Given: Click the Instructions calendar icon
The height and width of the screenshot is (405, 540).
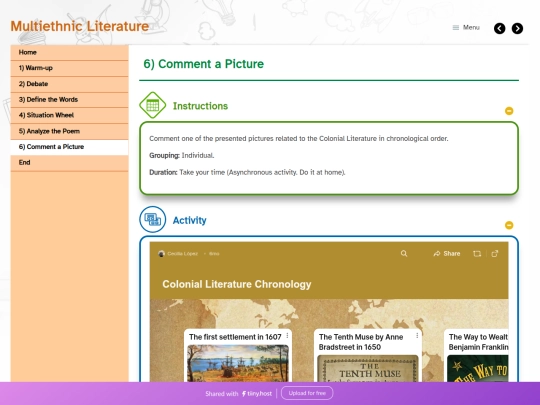Looking at the screenshot, I should pos(153,105).
